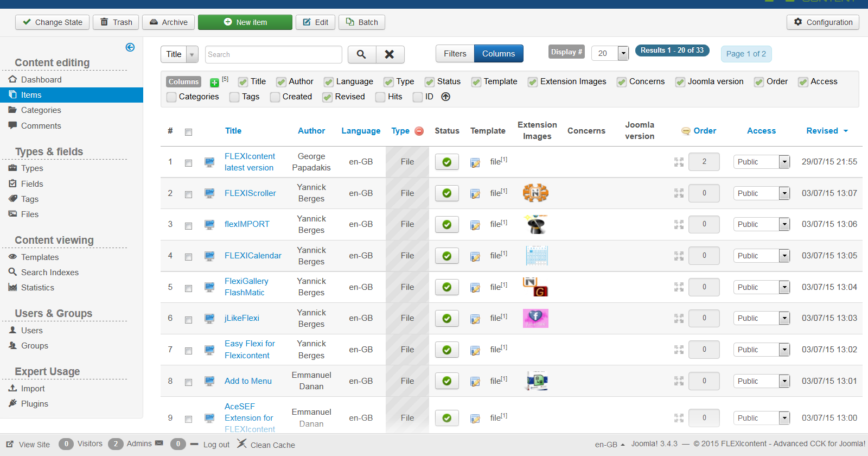Clear the search with the X button
868x456 pixels.
point(390,54)
